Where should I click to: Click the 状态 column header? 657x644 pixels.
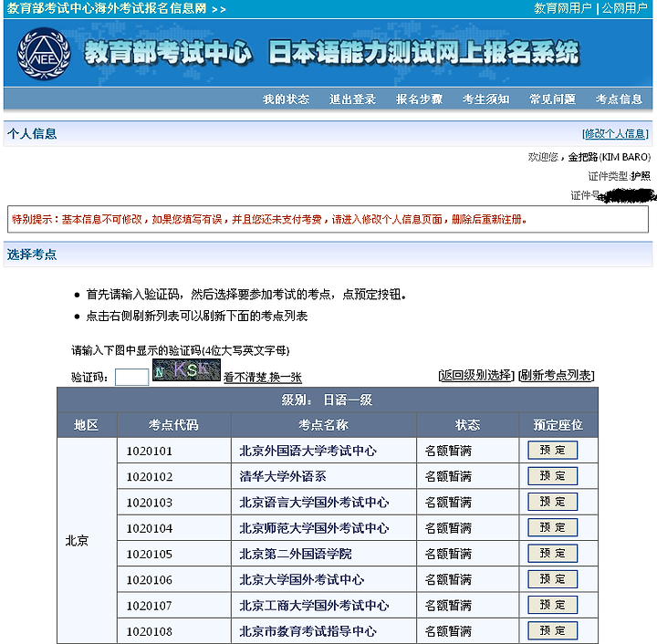pos(467,425)
